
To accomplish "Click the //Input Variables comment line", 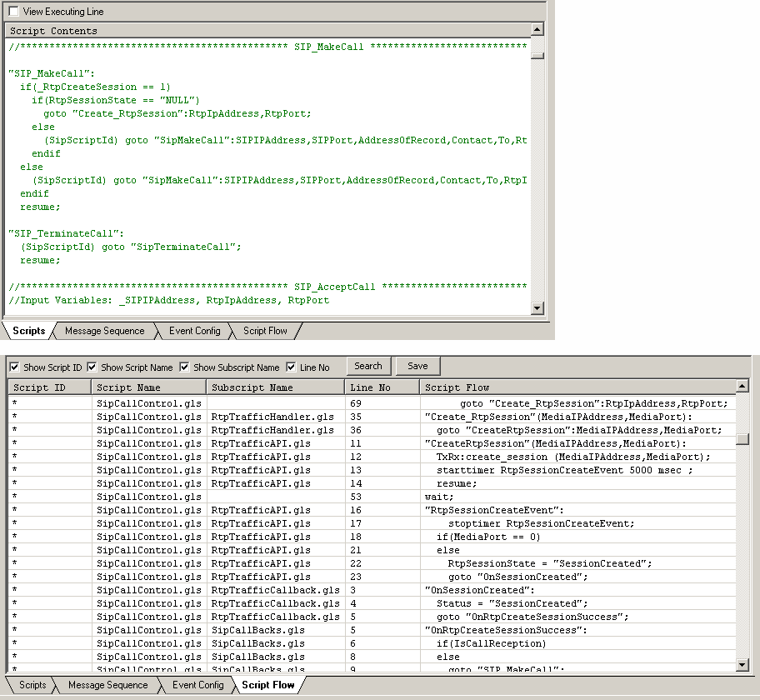I will 169,300.
